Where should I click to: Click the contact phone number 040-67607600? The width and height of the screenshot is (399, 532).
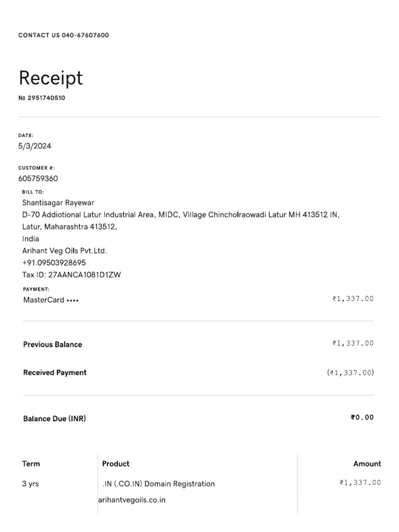coord(85,35)
